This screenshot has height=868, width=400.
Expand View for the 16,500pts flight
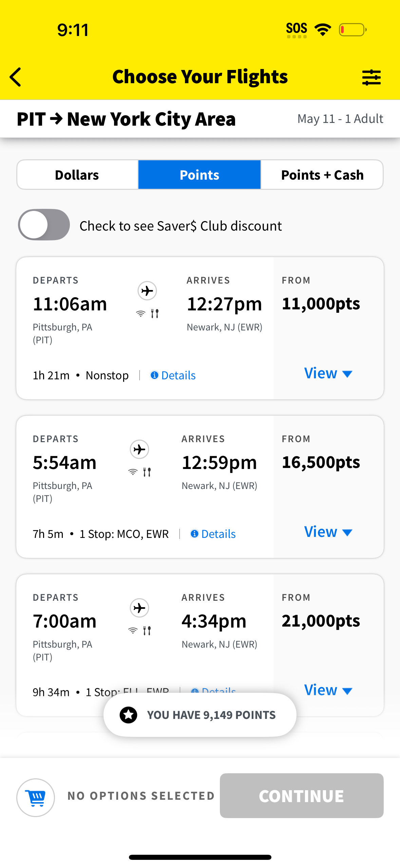click(x=328, y=532)
